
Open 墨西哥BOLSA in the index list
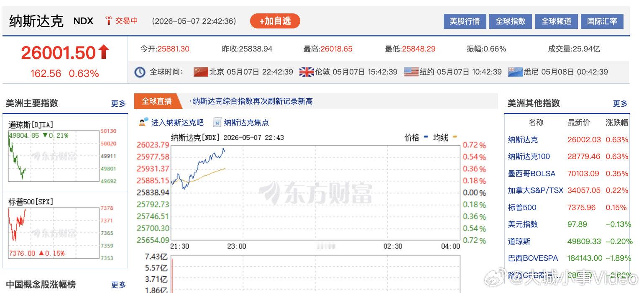532,173
